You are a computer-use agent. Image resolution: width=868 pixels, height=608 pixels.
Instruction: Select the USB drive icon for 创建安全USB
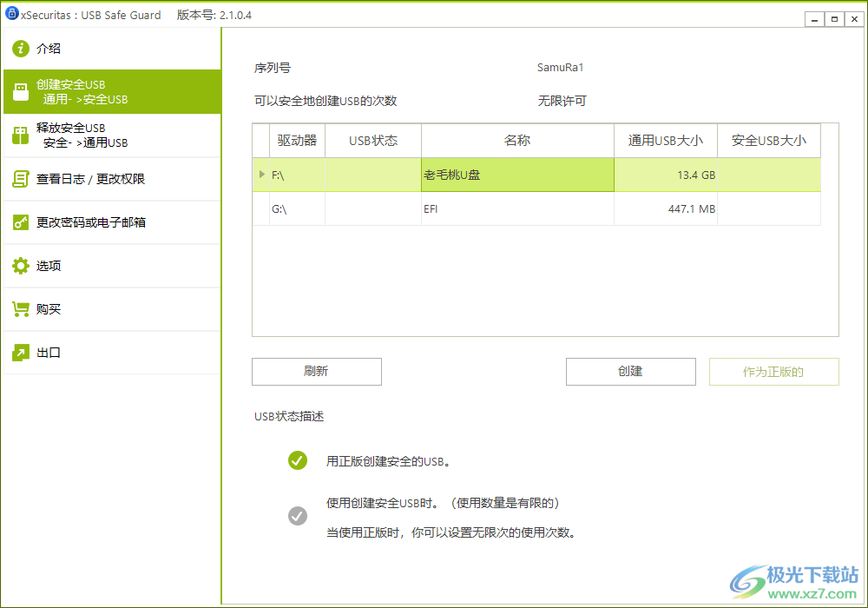coord(20,91)
